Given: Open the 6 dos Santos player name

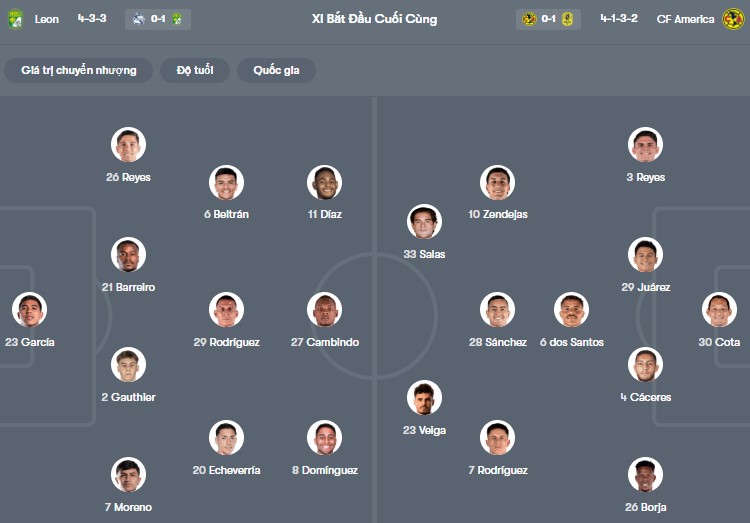Looking at the screenshot, I should 572,342.
